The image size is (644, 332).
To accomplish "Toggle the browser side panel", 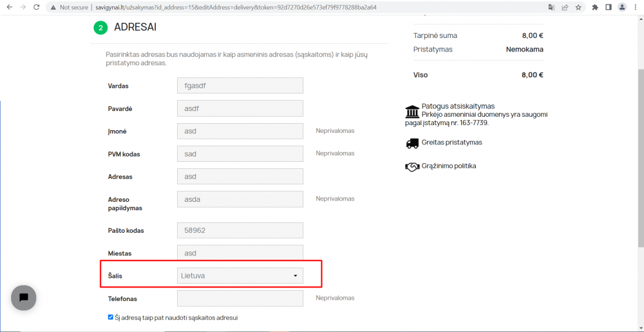I will [x=609, y=7].
